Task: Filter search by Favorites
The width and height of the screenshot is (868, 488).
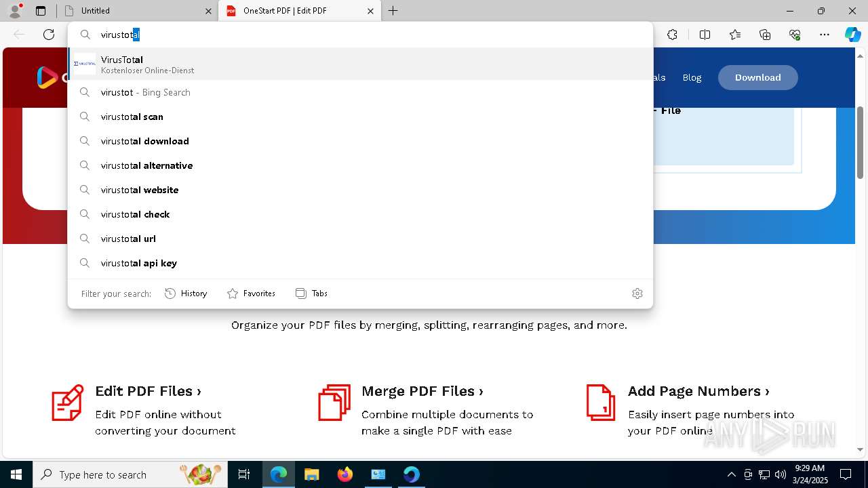Action: [251, 293]
